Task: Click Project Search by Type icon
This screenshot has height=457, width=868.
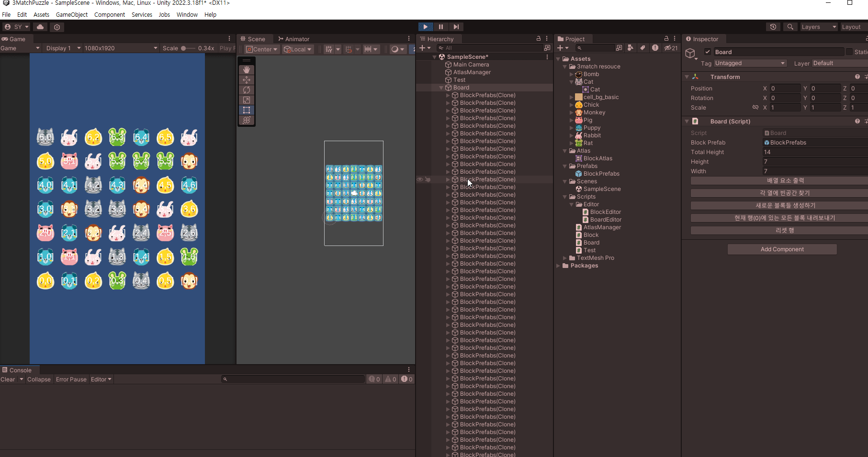Action: tap(631, 48)
